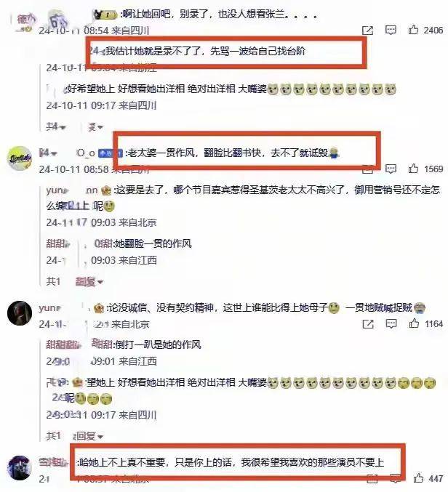Image resolution: width=448 pixels, height=492 pixels.
Task: Select the comment 老太婆一贯作风
Action: 233,153
